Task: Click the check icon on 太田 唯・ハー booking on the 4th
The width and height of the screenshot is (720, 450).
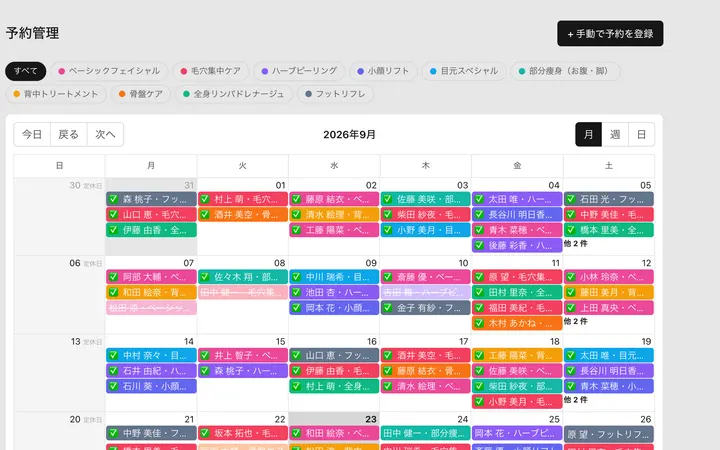Action: [479, 199]
